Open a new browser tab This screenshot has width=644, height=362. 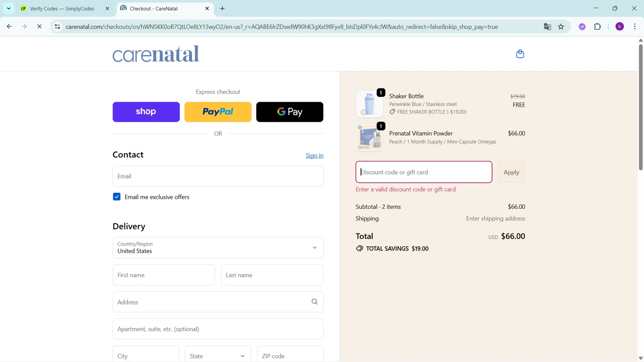[x=222, y=9]
